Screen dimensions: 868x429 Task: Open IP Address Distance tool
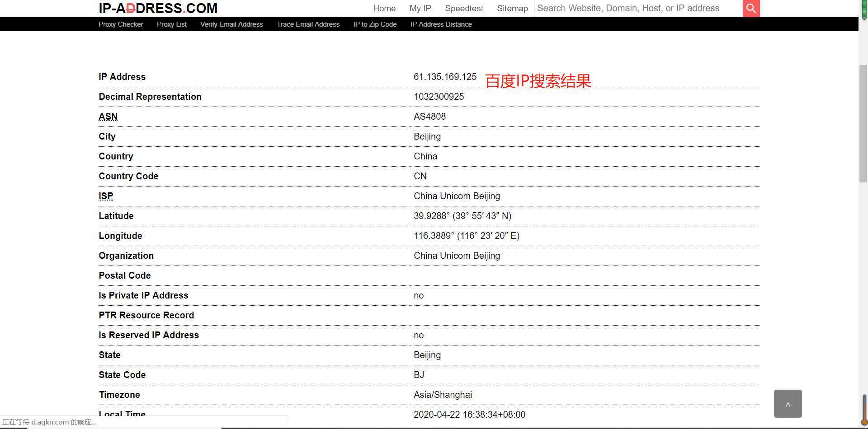[x=441, y=24]
